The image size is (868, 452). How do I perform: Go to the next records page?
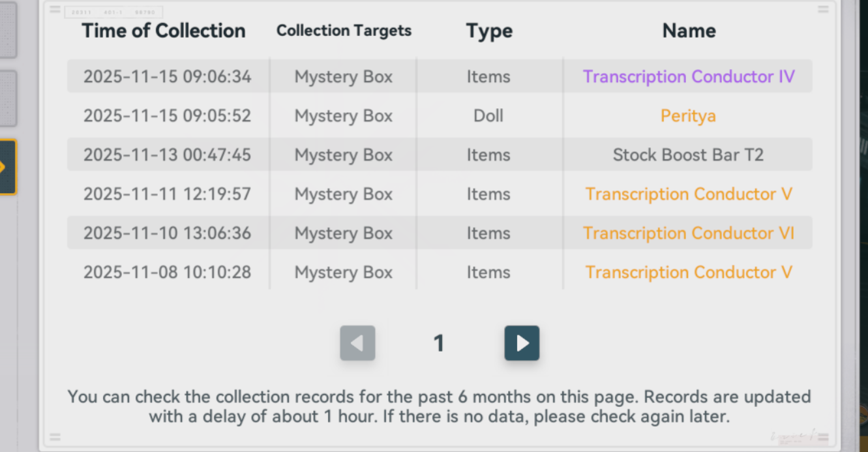click(x=522, y=343)
